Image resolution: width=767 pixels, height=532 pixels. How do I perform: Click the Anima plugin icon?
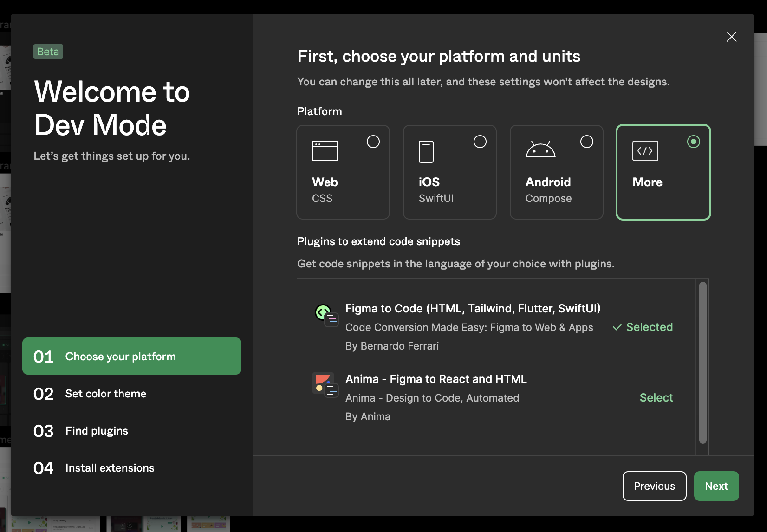[x=325, y=385]
